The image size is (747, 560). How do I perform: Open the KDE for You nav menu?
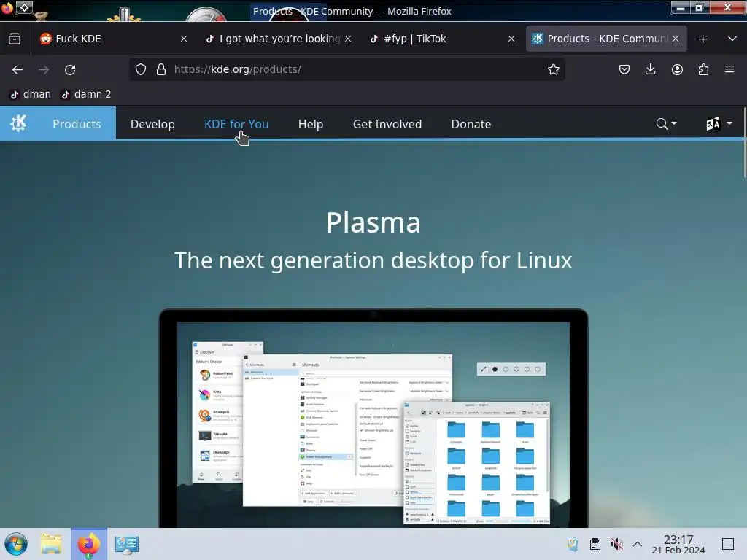pyautogui.click(x=236, y=124)
